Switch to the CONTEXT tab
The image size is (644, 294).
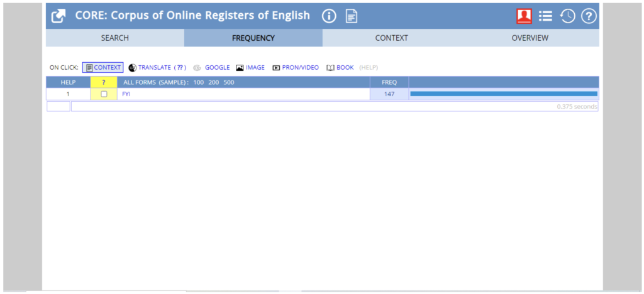pos(391,38)
